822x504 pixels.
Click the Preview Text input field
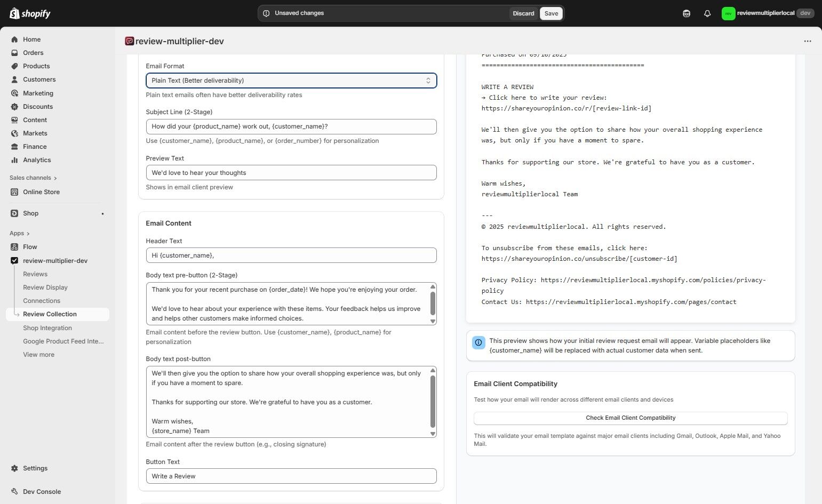point(291,172)
